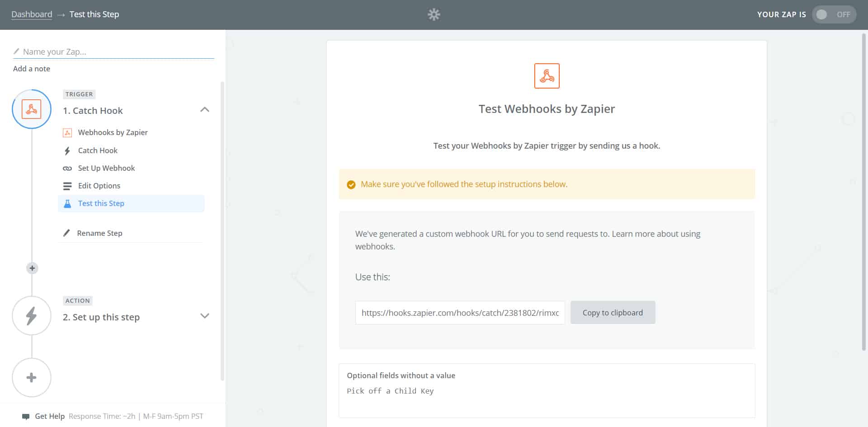Click the pencil icon beside Name your Zap
Image resolution: width=868 pixels, height=427 pixels.
[x=16, y=51]
